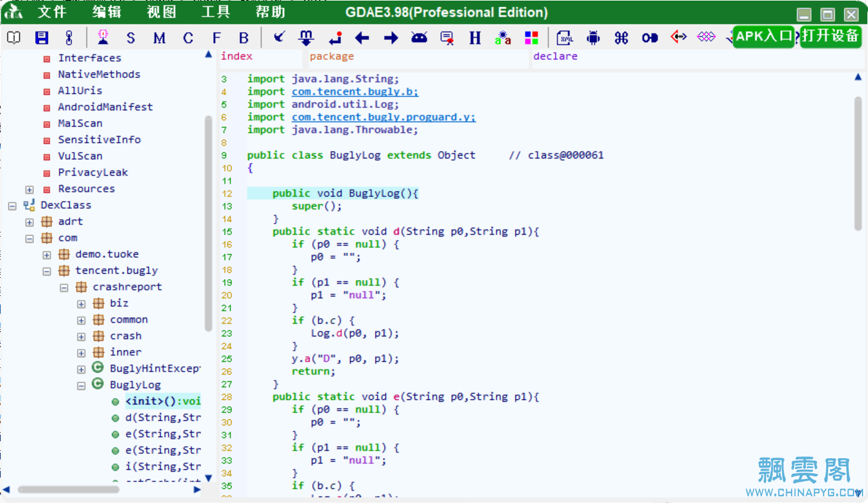868x503 pixels.
Task: Collapse the com package node
Action: (x=29, y=238)
